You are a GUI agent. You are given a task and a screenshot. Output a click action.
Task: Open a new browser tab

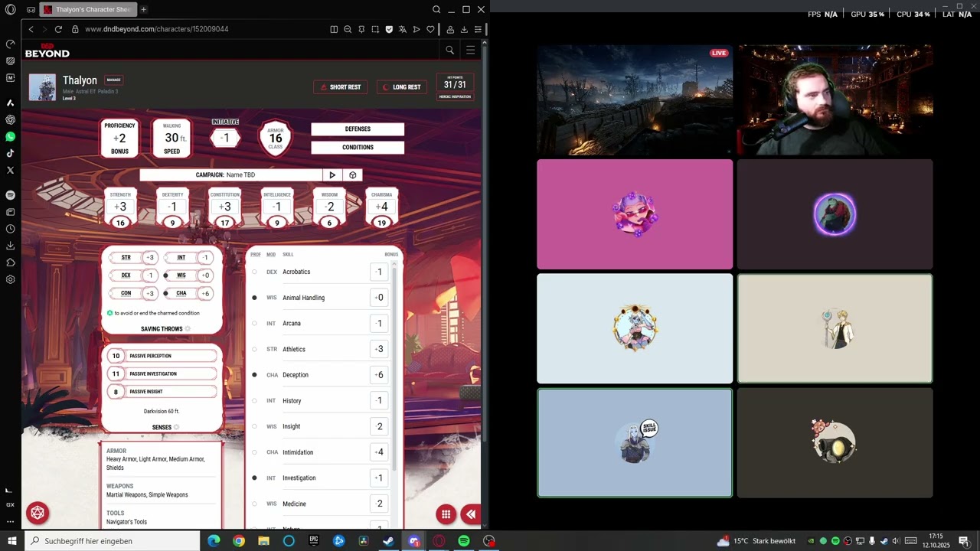pos(143,9)
